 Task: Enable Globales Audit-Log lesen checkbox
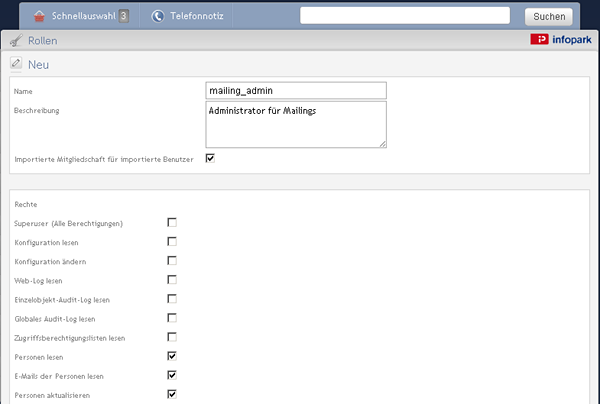tap(172, 318)
